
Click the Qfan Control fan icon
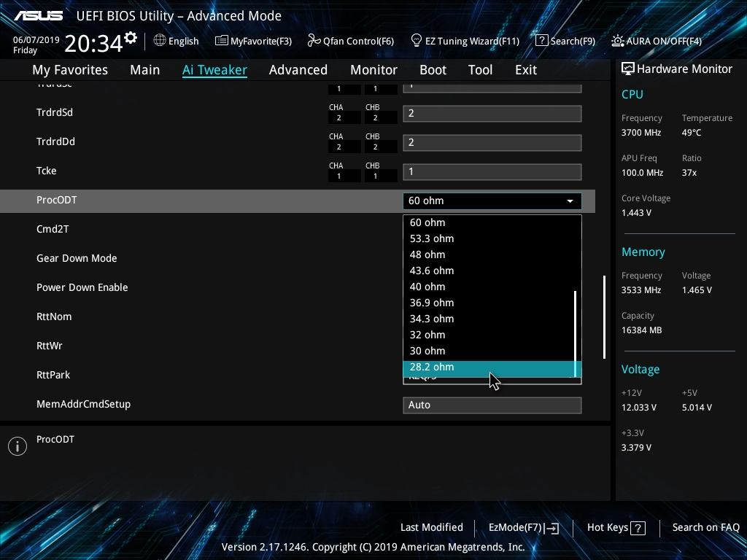[314, 41]
